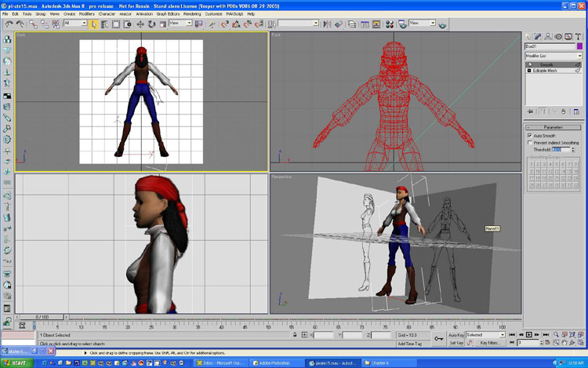Image resolution: width=588 pixels, height=368 pixels.
Task: Open the Motion panel tab
Action: 558,36
